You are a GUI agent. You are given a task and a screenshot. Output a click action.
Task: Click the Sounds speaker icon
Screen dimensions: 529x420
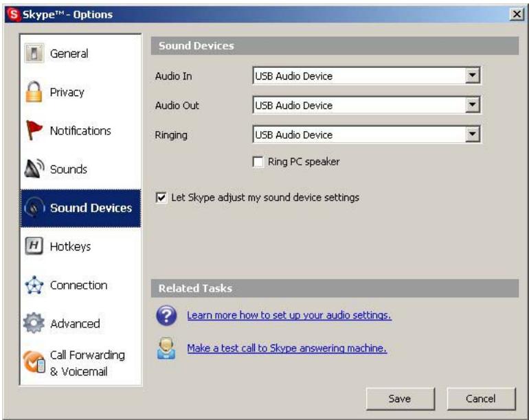34,169
